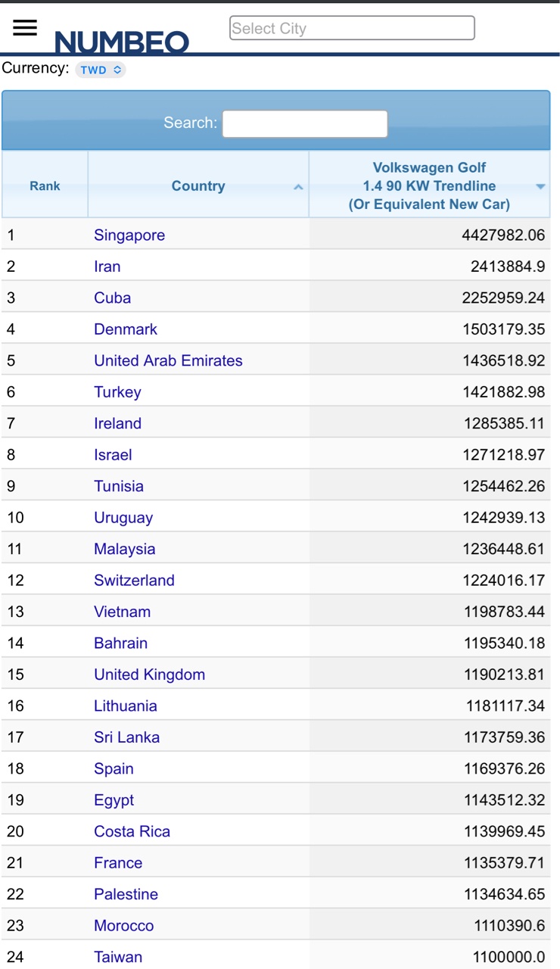The image size is (560, 969).
Task: Click the Volkswagen Golf column sort arrow
Action: pyautogui.click(x=540, y=186)
